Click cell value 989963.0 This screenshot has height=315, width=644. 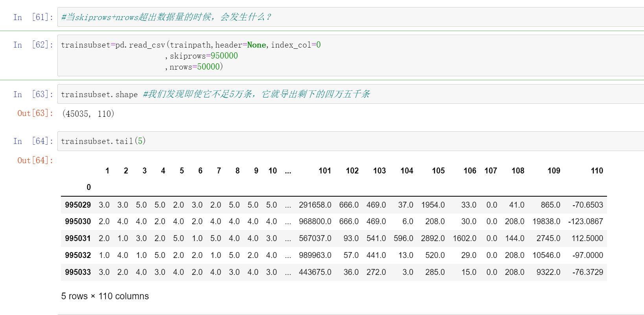pos(315,255)
